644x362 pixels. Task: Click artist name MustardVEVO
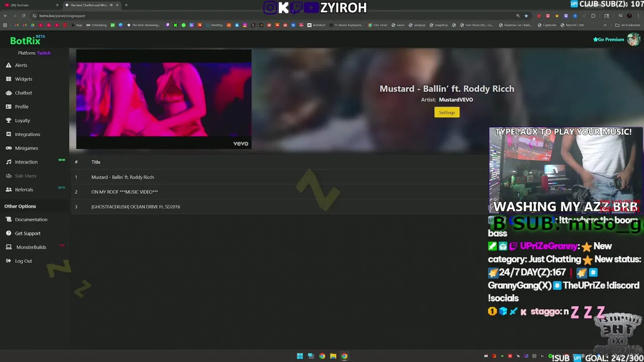456,100
